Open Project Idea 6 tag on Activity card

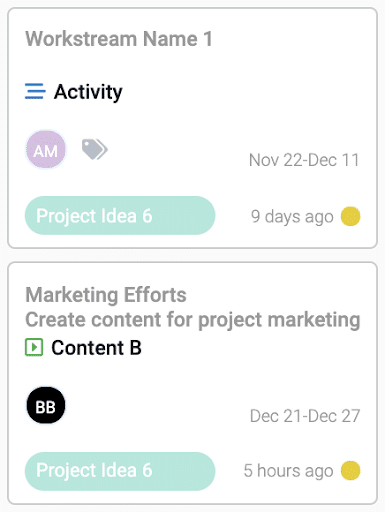click(x=120, y=216)
